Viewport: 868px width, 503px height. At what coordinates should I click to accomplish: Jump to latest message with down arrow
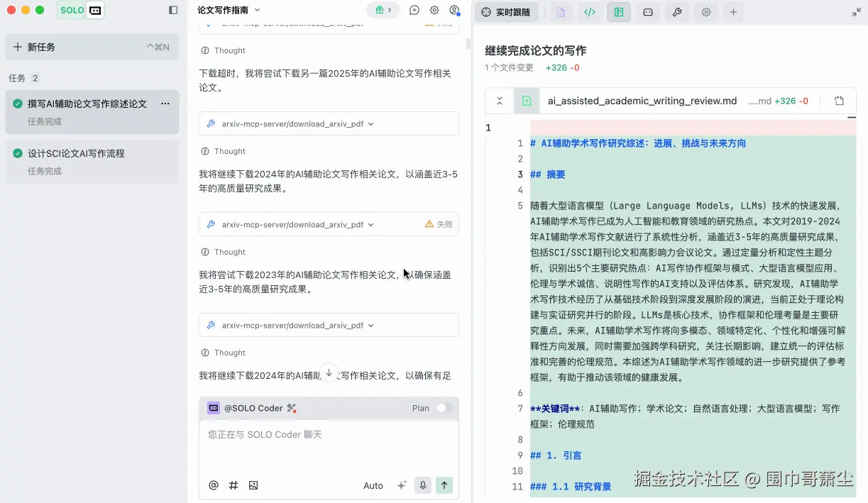pyautogui.click(x=329, y=373)
